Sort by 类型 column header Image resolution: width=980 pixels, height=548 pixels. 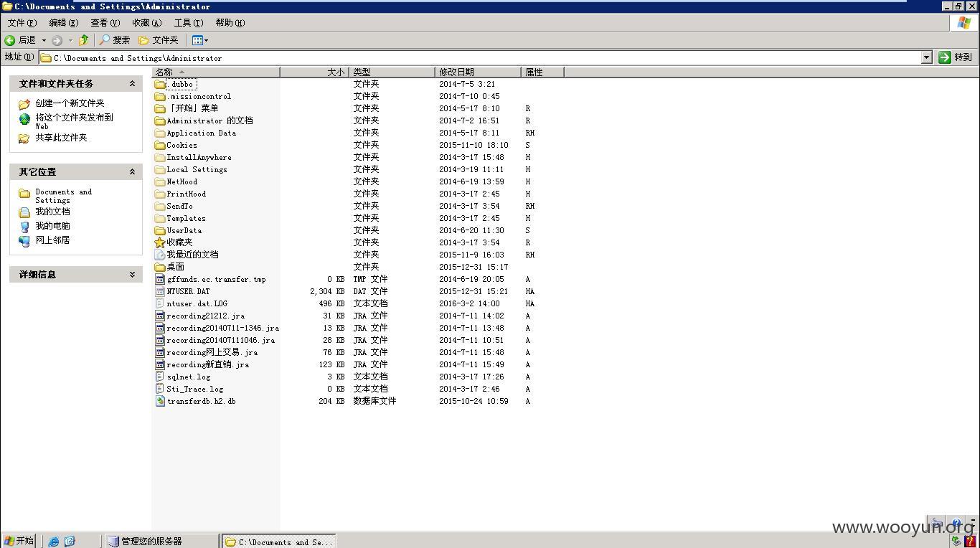point(392,72)
